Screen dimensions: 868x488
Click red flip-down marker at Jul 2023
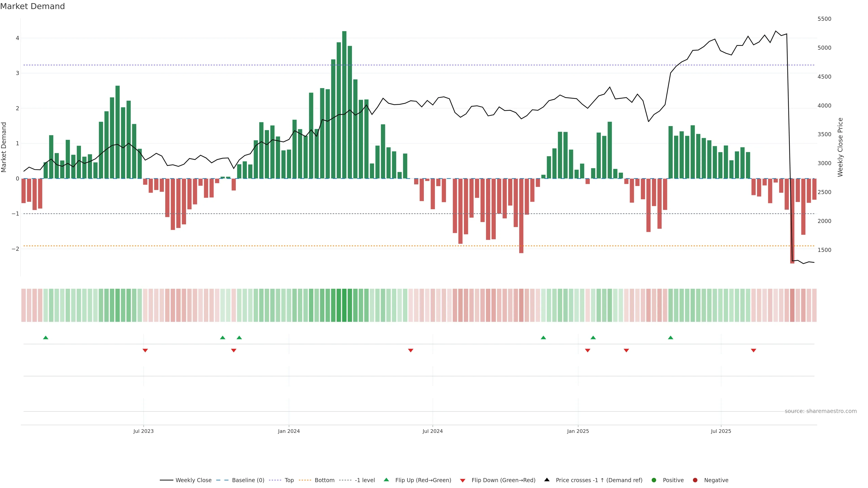145,351
